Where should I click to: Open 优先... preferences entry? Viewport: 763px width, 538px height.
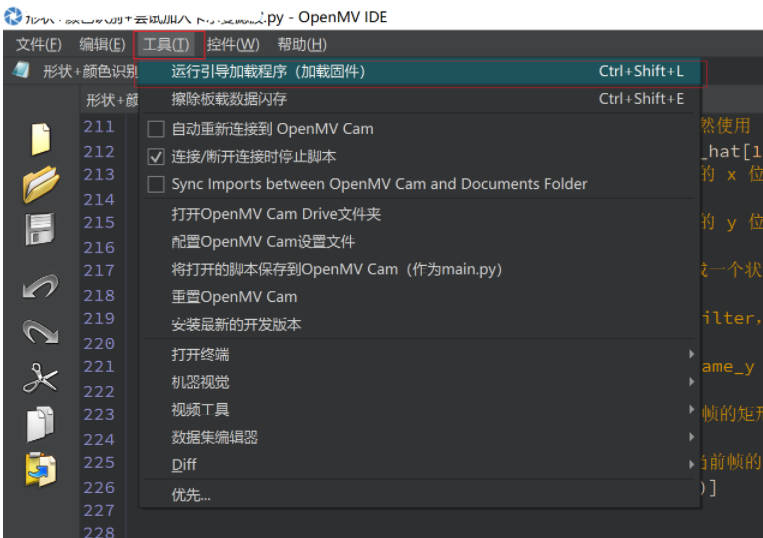(x=419, y=495)
